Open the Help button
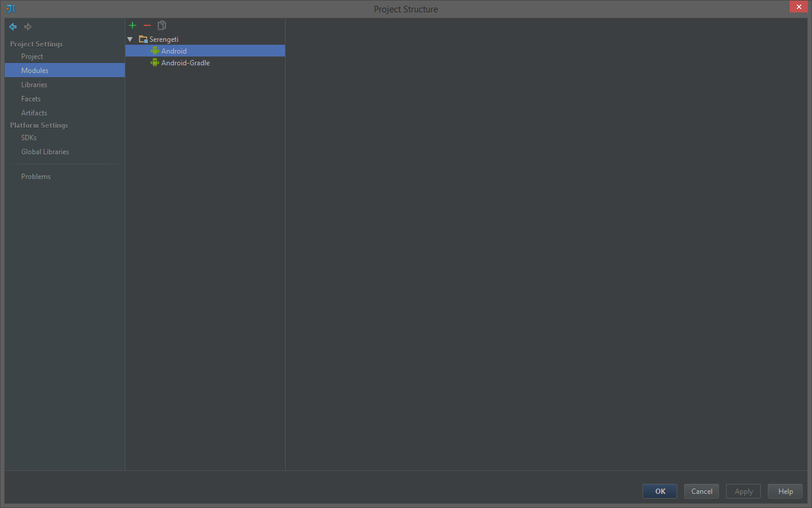 [x=785, y=491]
